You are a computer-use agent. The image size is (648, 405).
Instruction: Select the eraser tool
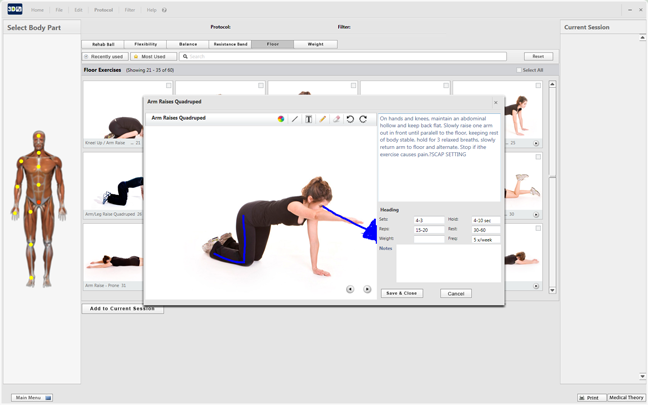[336, 119]
